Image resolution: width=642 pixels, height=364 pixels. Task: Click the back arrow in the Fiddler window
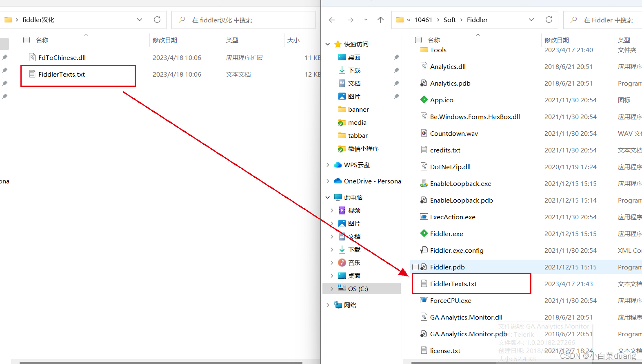coord(332,20)
